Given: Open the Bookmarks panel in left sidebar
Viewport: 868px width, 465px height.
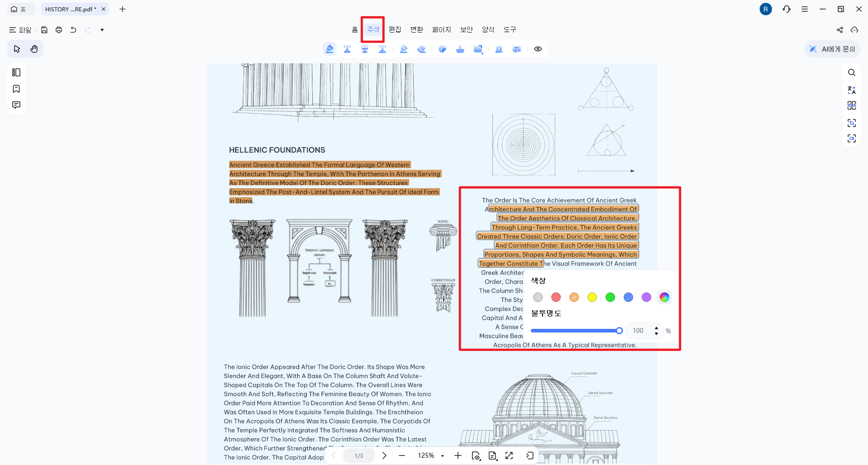Looking at the screenshot, I should point(16,89).
